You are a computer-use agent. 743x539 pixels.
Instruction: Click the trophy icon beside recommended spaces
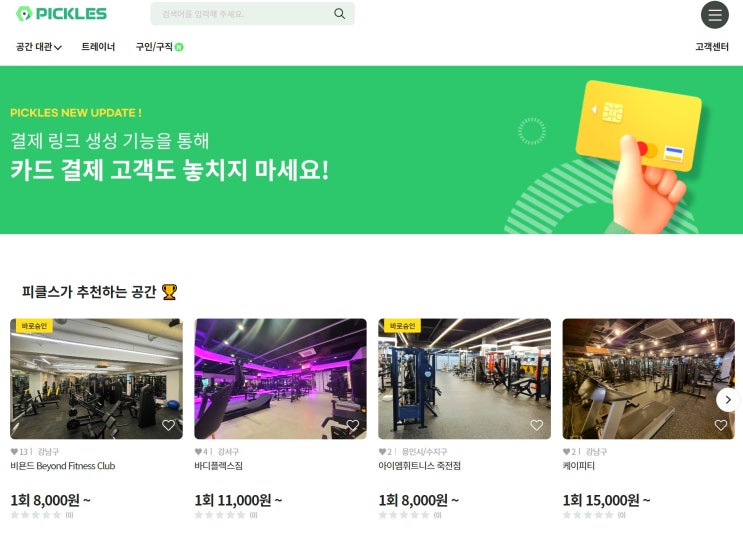169,292
